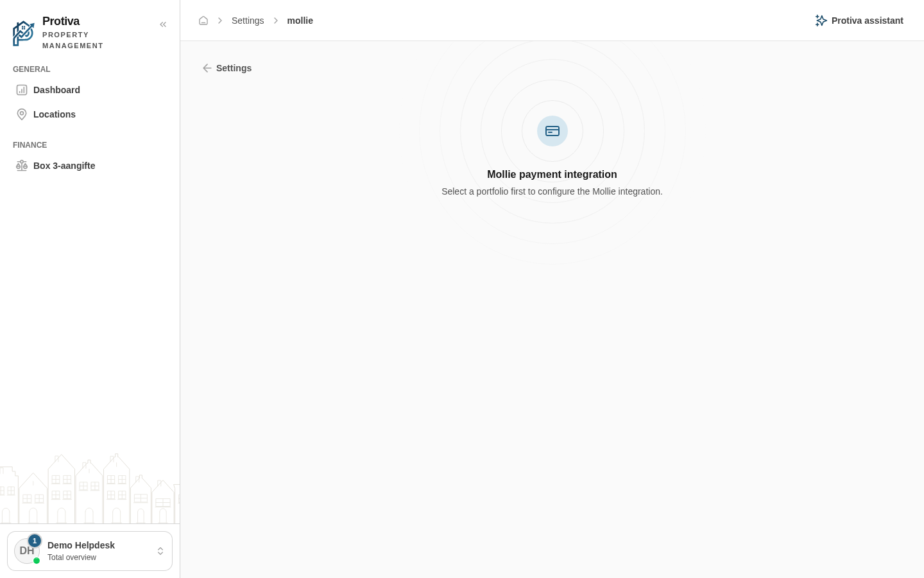Click the home breadcrumb icon
924x578 pixels.
point(203,21)
